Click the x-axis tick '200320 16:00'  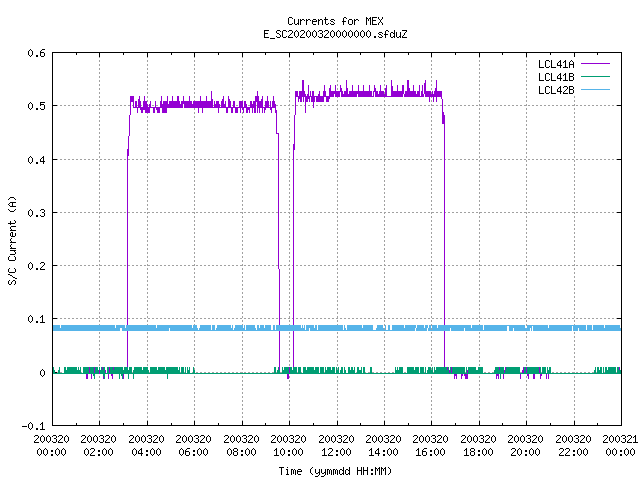pos(430,446)
